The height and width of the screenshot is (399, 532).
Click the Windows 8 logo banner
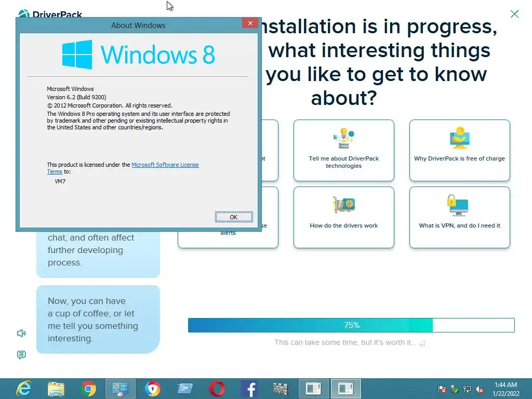138,55
